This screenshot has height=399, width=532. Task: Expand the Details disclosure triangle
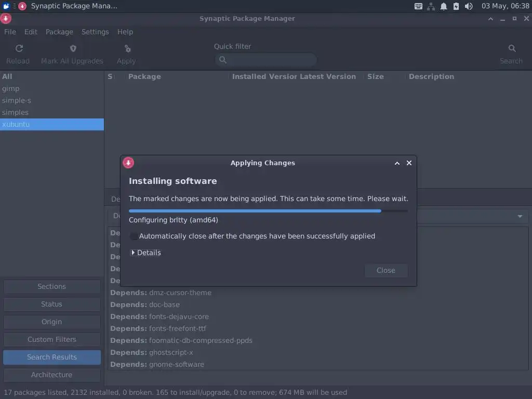133,253
